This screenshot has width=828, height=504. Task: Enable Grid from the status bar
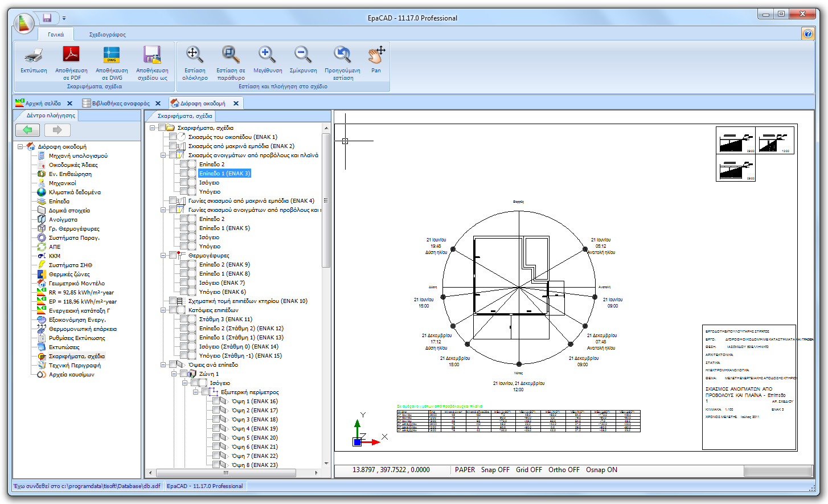coord(528,469)
